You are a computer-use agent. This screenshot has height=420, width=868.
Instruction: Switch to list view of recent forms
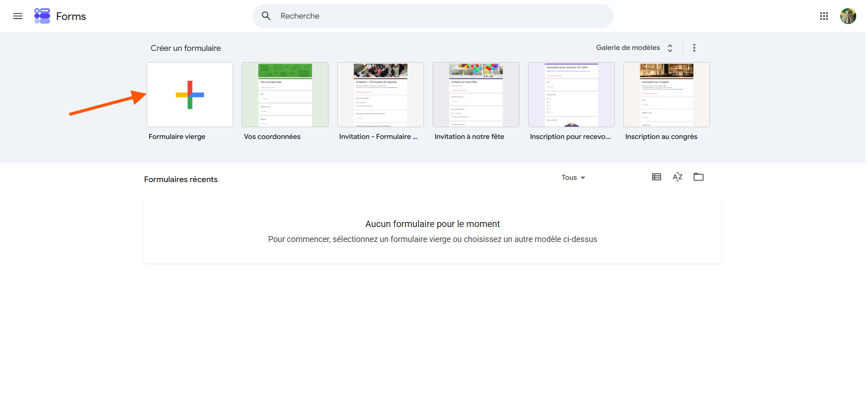pyautogui.click(x=656, y=177)
